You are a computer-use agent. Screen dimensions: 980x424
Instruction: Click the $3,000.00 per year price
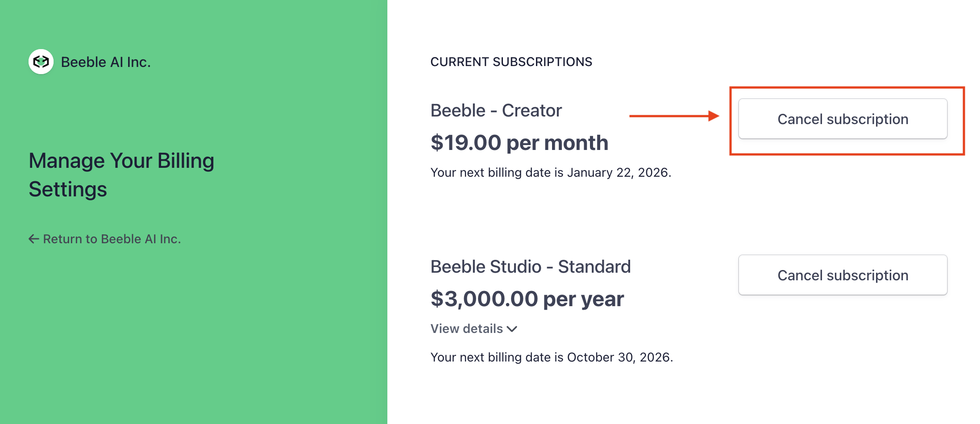(527, 299)
